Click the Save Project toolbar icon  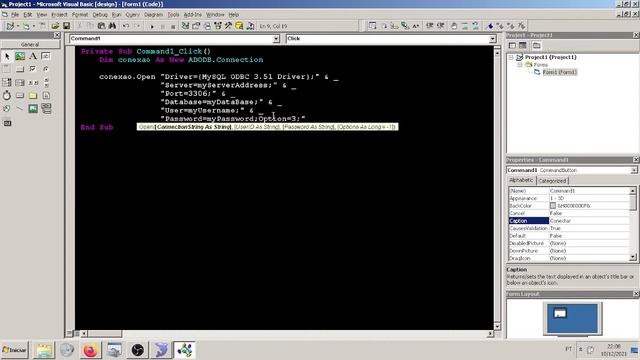[66, 26]
